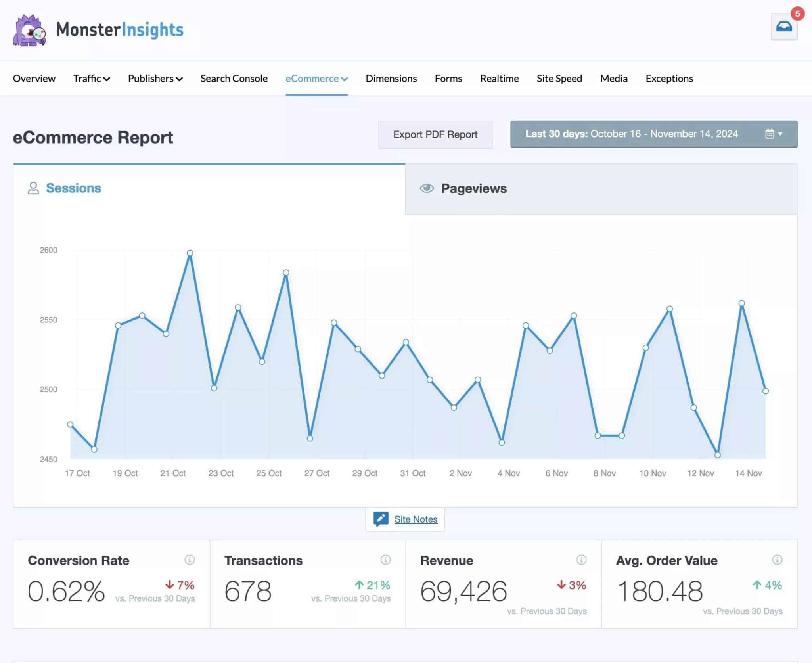This screenshot has width=812, height=663.
Task: Click the Export PDF Report button
Action: (435, 134)
